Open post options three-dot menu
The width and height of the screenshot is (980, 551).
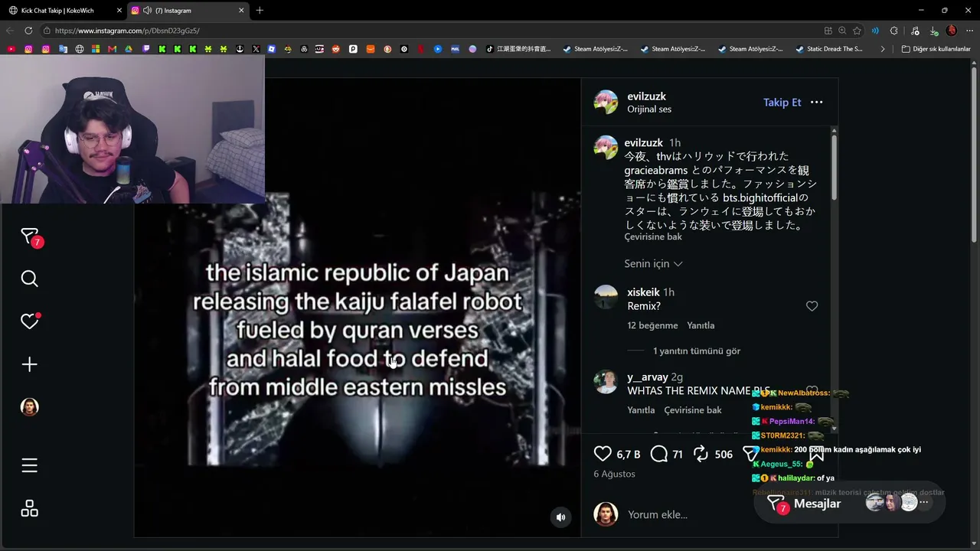[817, 103]
